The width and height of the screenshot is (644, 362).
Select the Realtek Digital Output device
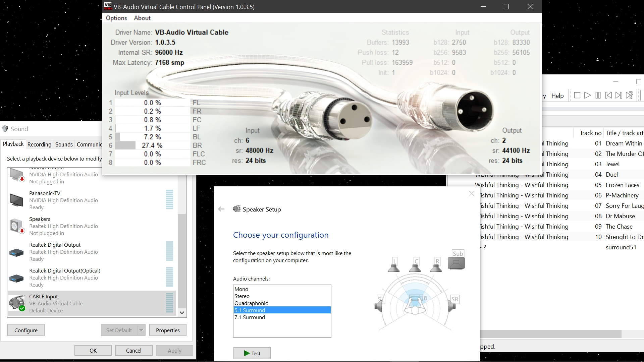click(x=92, y=252)
